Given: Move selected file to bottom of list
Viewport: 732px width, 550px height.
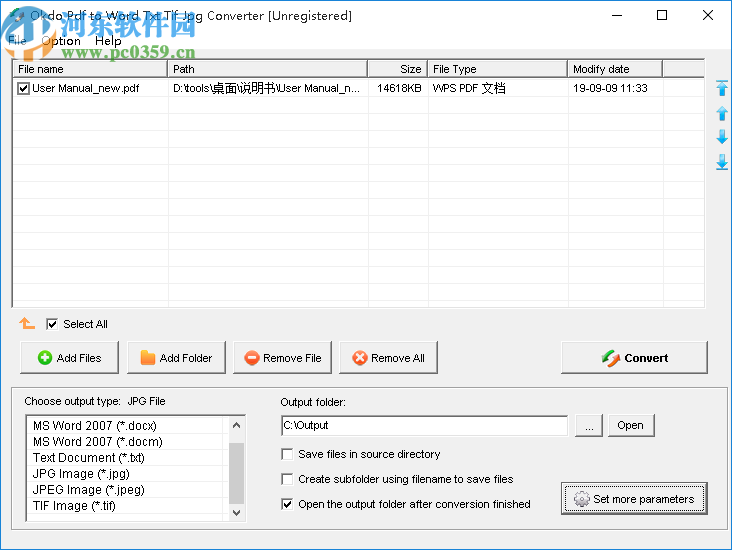Looking at the screenshot, I should (722, 162).
